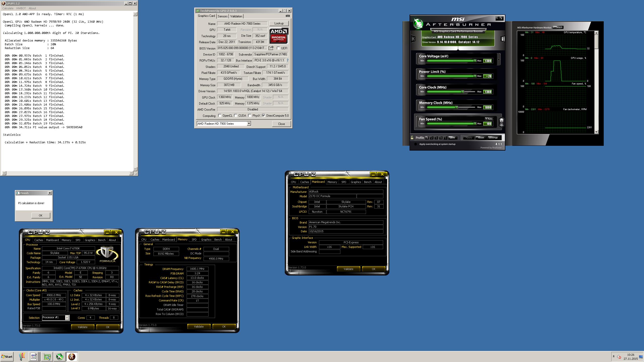644x362 pixels.
Task: Select Afterburner profile slot 4
Action: click(441, 138)
